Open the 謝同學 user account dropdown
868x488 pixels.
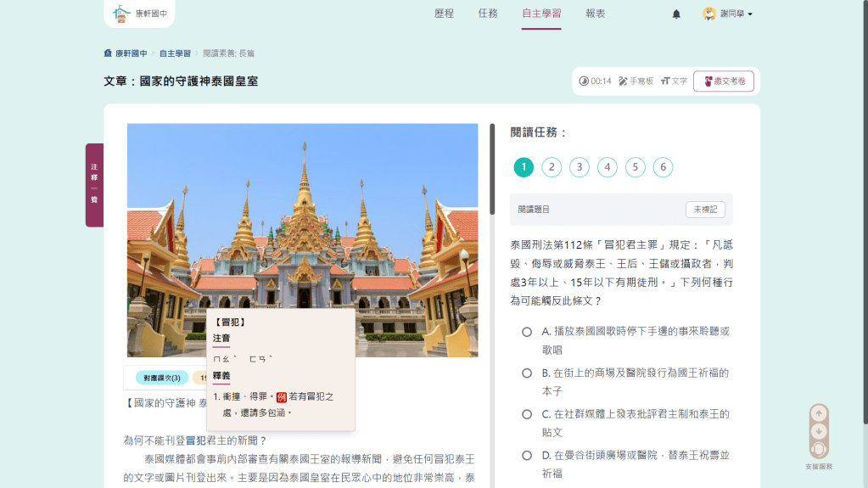click(x=728, y=14)
